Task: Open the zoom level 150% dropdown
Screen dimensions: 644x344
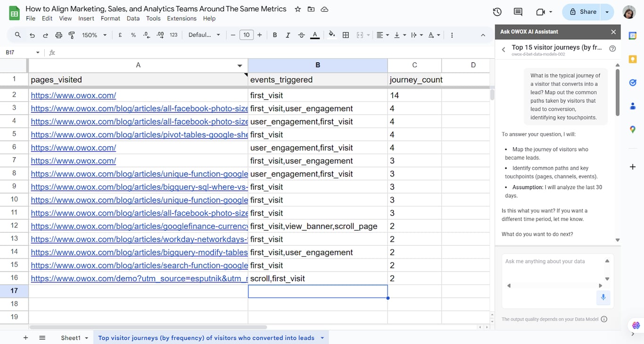Action: point(94,35)
